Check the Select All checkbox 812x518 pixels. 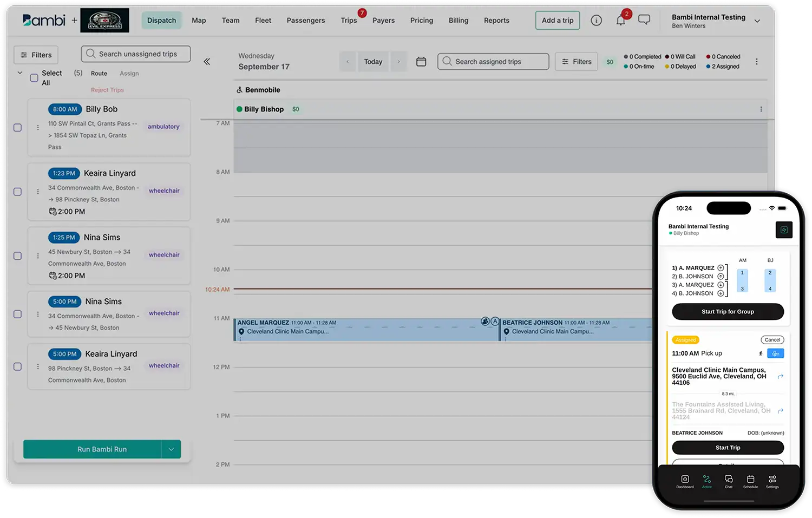[34, 78]
